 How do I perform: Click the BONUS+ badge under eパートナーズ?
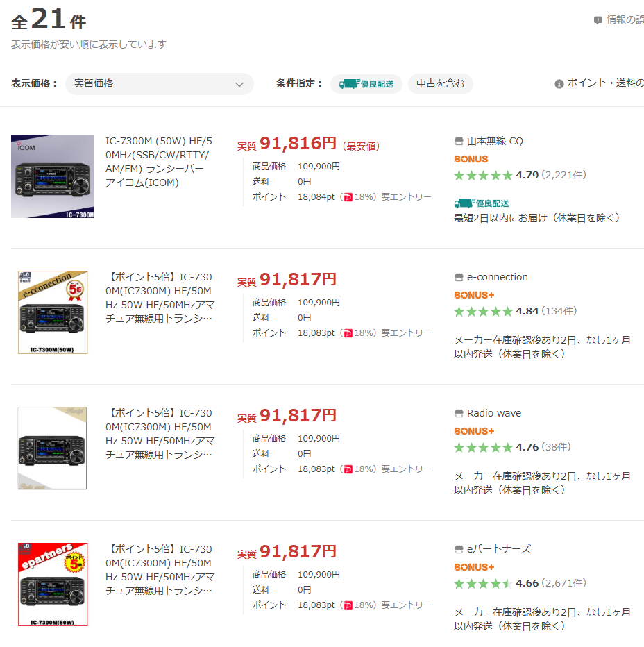coord(474,568)
